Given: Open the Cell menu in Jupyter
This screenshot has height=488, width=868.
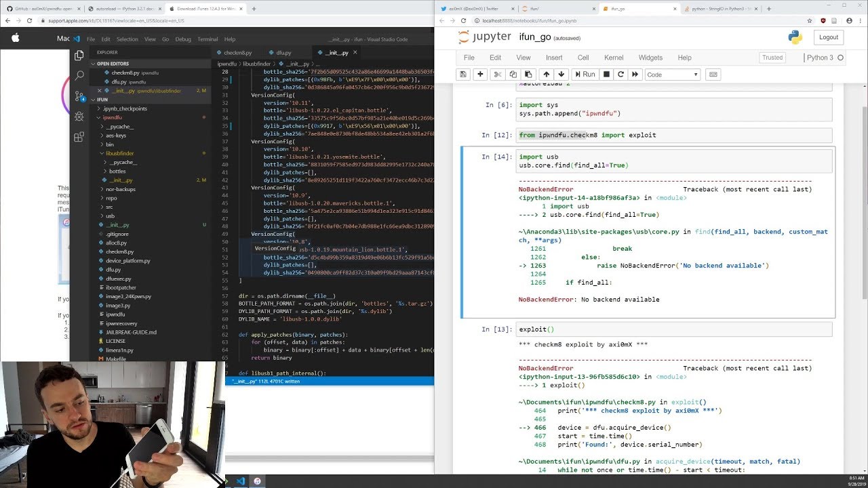Looking at the screenshot, I should point(583,58).
